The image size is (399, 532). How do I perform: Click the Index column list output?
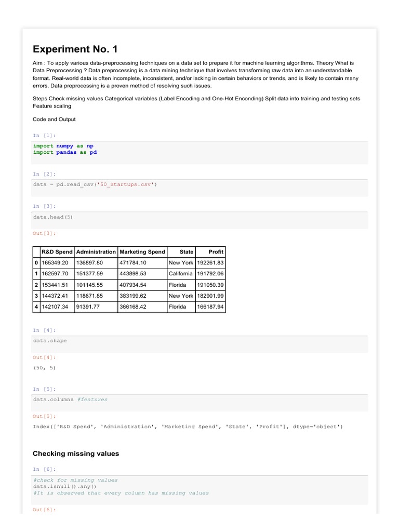[188, 427]
